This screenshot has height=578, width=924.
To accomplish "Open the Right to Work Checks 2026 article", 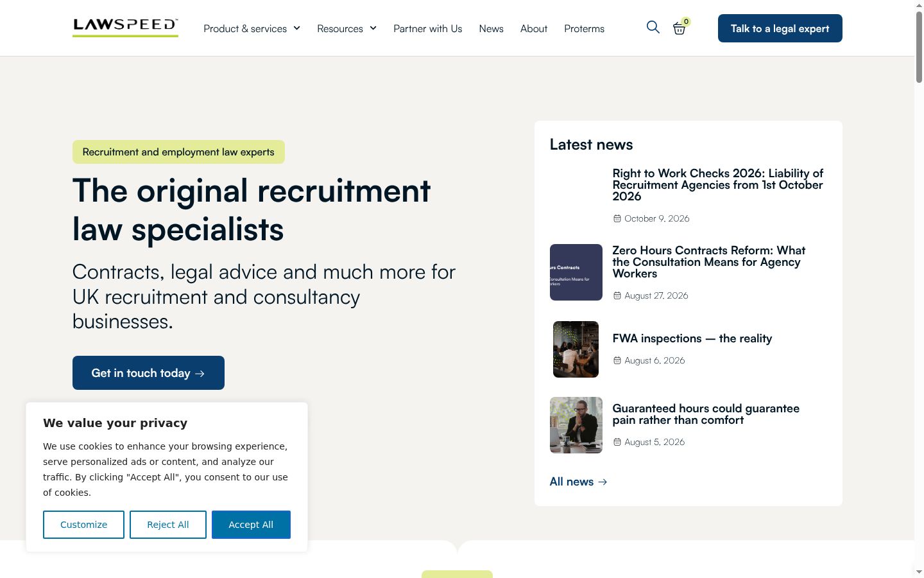I will tap(717, 184).
